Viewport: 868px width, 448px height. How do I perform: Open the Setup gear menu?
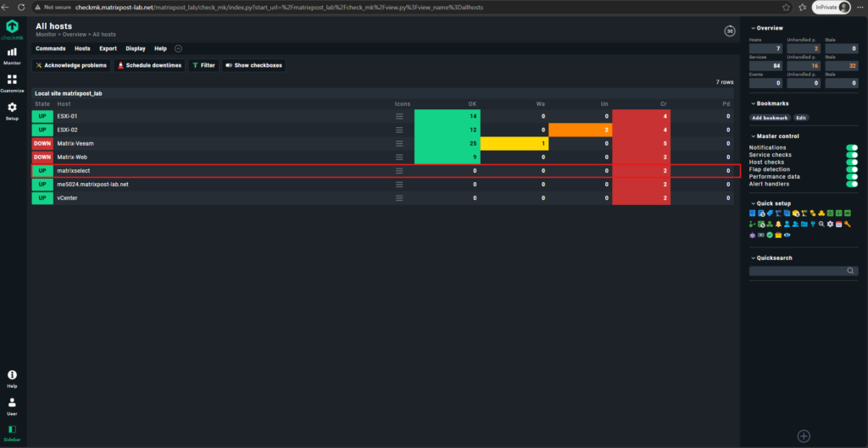click(12, 111)
